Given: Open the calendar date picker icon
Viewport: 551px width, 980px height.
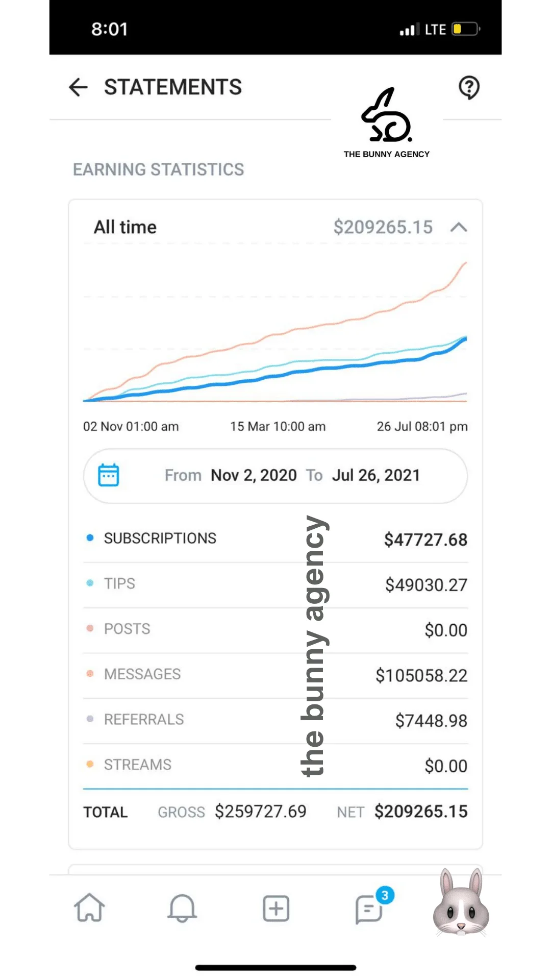Looking at the screenshot, I should [x=109, y=474].
